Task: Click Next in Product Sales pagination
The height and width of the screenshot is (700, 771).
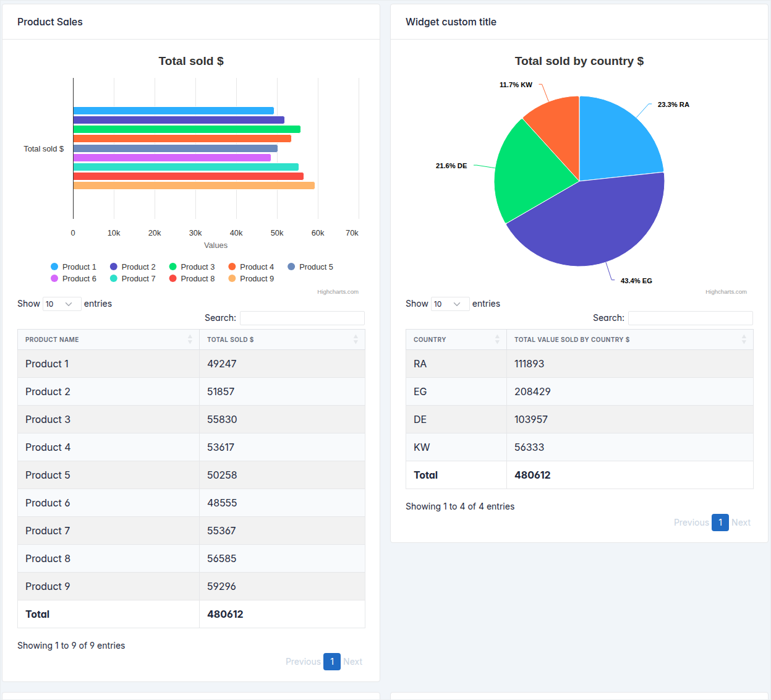Action: [352, 662]
